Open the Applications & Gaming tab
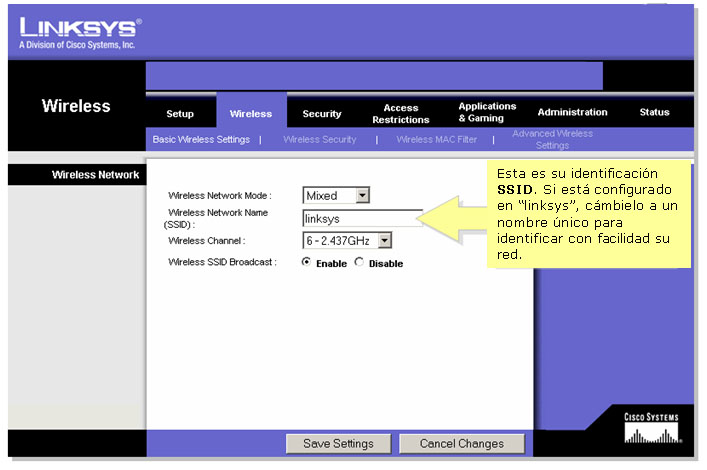707x470 pixels. click(487, 112)
